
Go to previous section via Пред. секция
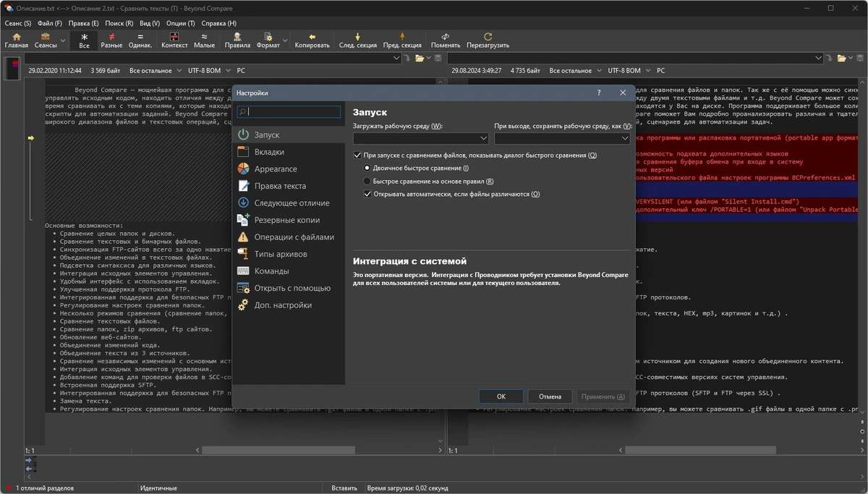coord(402,41)
